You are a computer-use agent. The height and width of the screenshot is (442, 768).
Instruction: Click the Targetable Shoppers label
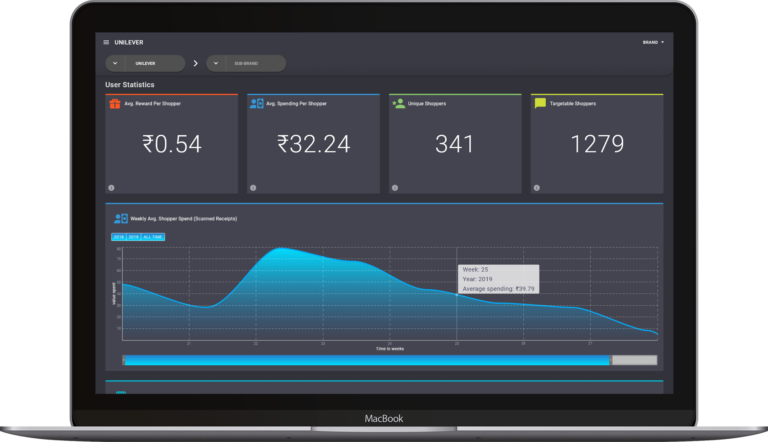[573, 103]
